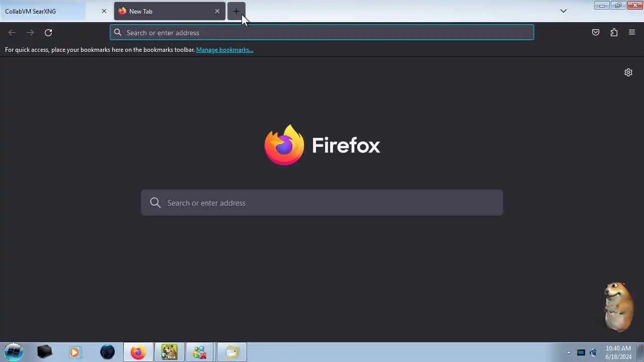
Task: Show hidden system tray icons
Action: 569,352
